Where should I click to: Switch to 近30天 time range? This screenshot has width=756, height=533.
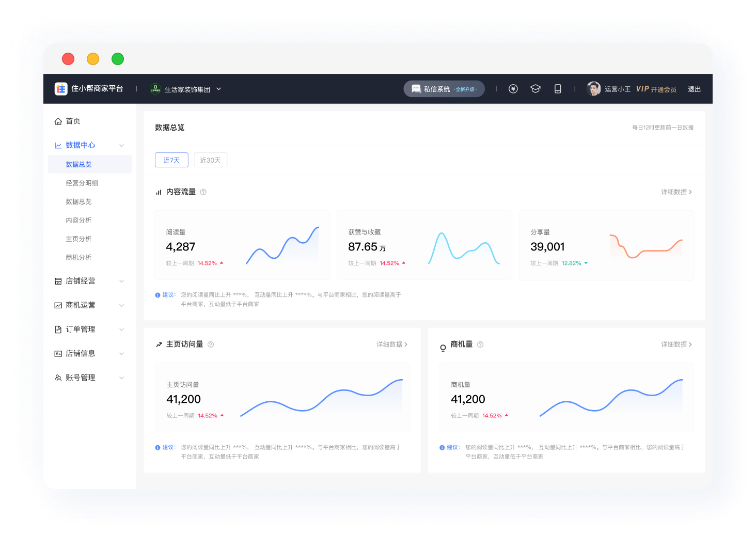(210, 160)
